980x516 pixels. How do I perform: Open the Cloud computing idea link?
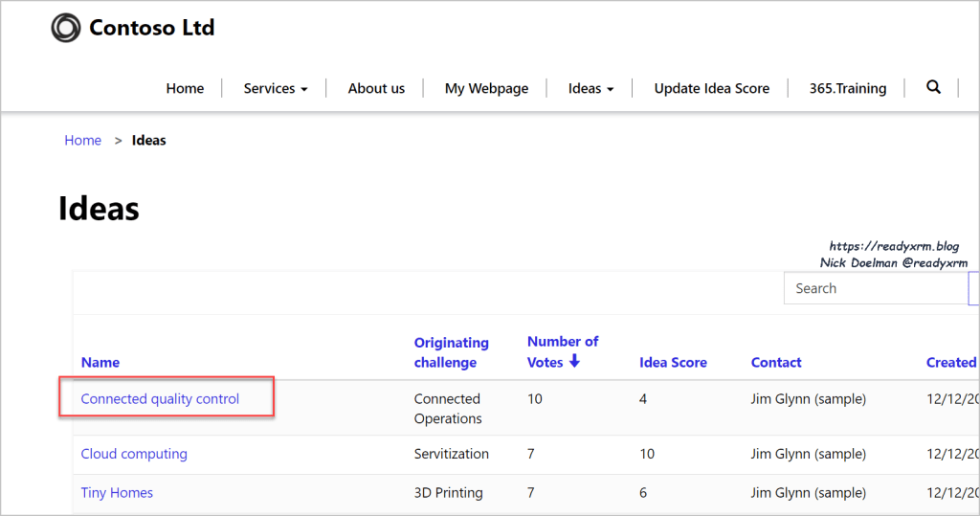click(x=134, y=454)
